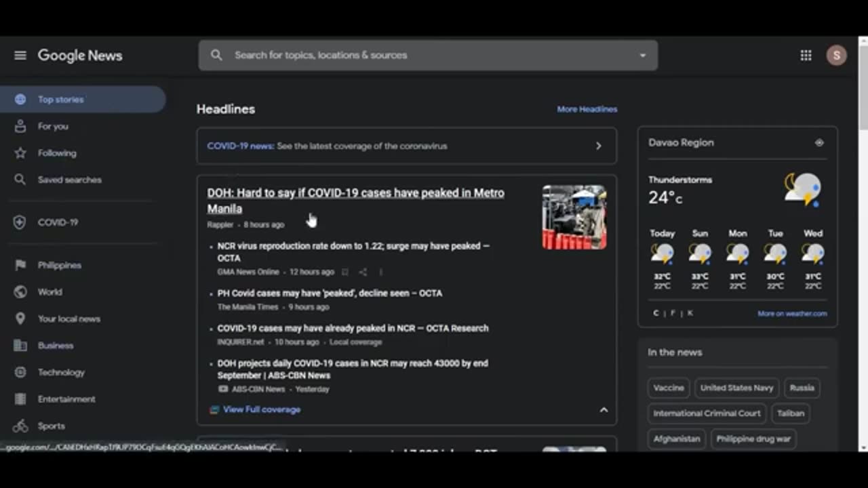This screenshot has width=868, height=488.
Task: Select the United States Navy chip
Action: [x=736, y=388]
